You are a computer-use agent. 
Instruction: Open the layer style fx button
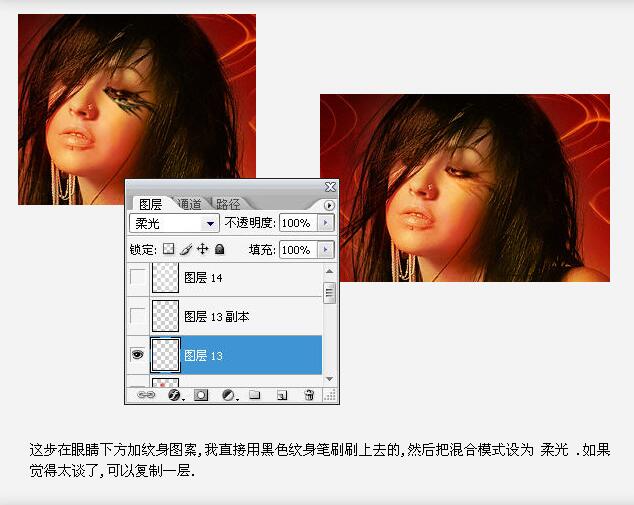pos(174,395)
